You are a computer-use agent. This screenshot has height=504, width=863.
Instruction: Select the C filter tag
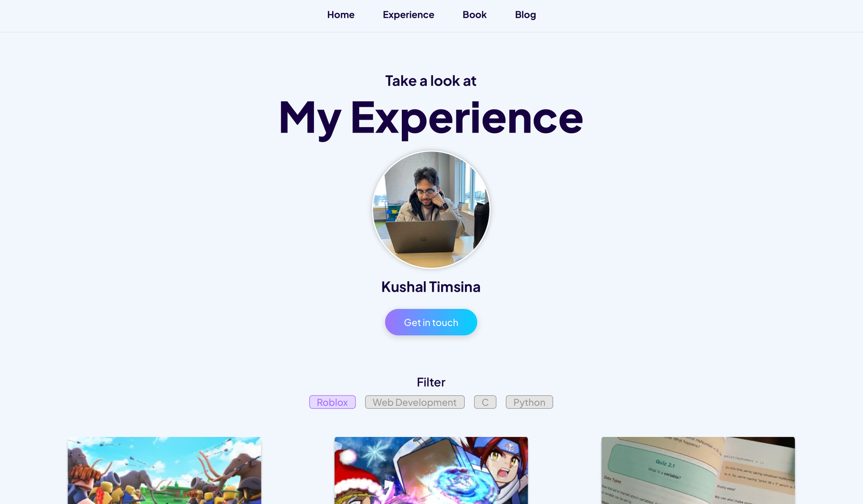tap(485, 402)
